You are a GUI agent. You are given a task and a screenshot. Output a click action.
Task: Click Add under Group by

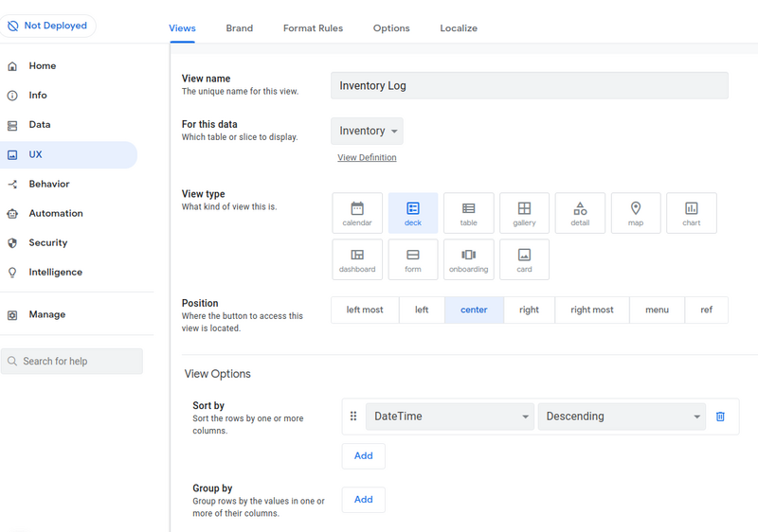point(364,500)
